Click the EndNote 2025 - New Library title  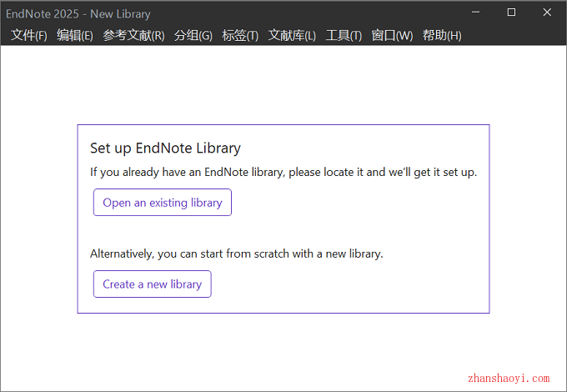click(78, 14)
